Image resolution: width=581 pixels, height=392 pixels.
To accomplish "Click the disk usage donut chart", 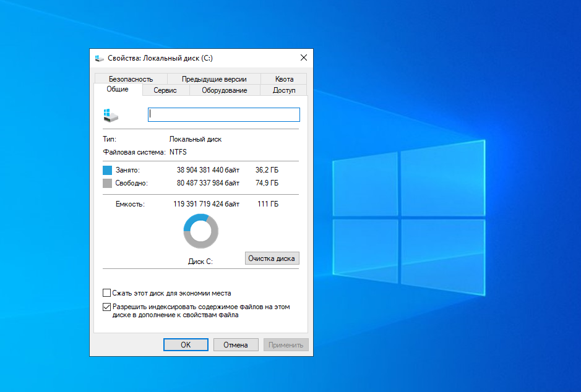I will pyautogui.click(x=201, y=231).
